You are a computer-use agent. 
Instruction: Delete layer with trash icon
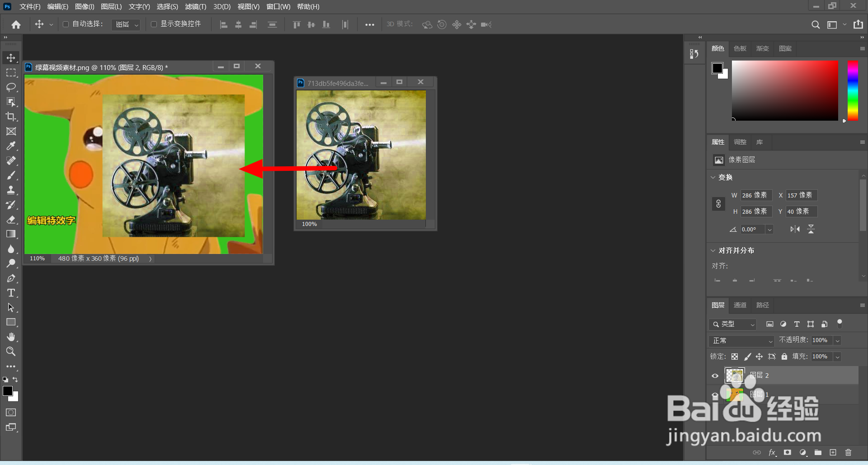pos(848,452)
